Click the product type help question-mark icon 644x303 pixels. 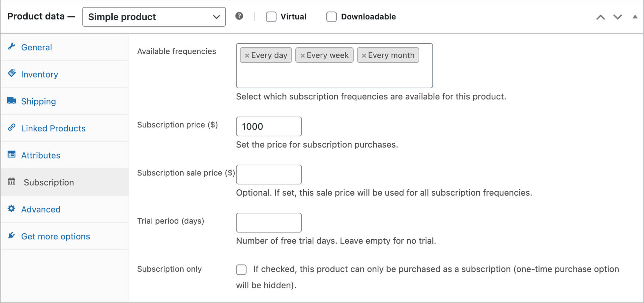[239, 16]
